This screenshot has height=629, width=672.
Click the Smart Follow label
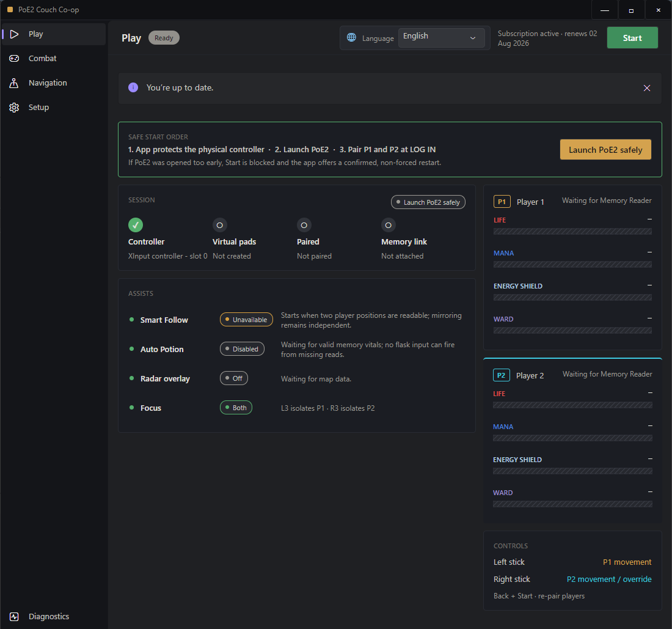point(164,320)
